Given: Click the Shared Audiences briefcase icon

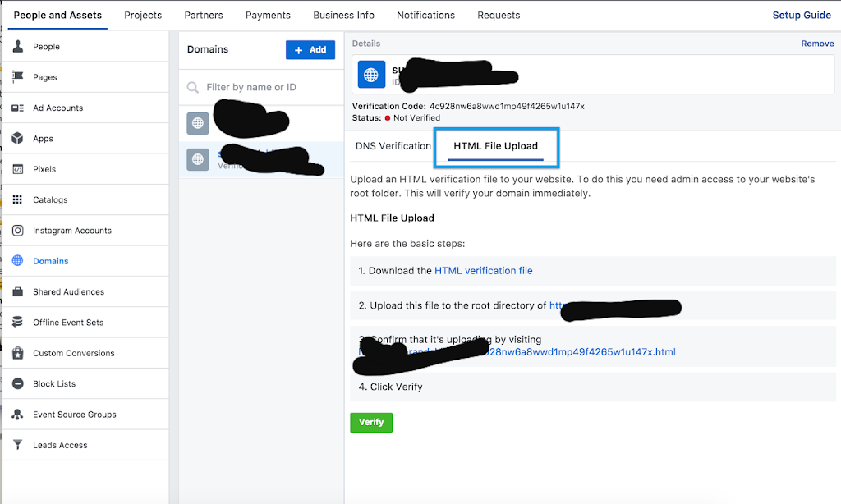Looking at the screenshot, I should pos(18,291).
